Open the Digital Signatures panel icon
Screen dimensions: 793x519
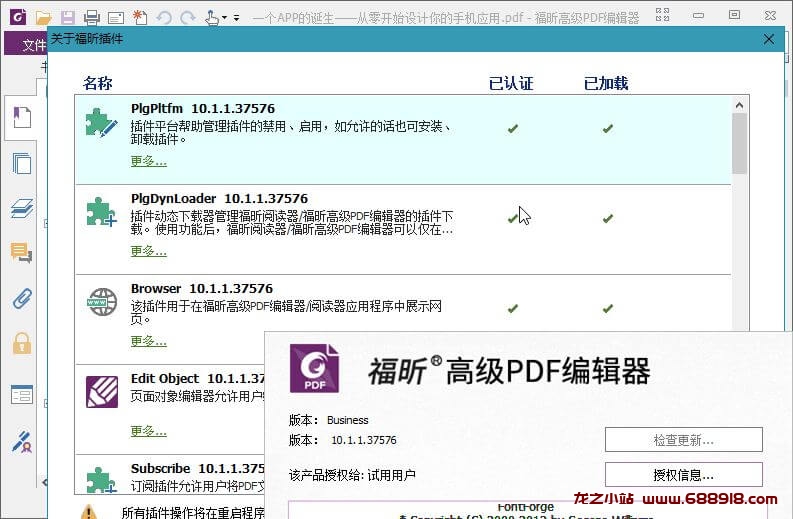pos(22,441)
